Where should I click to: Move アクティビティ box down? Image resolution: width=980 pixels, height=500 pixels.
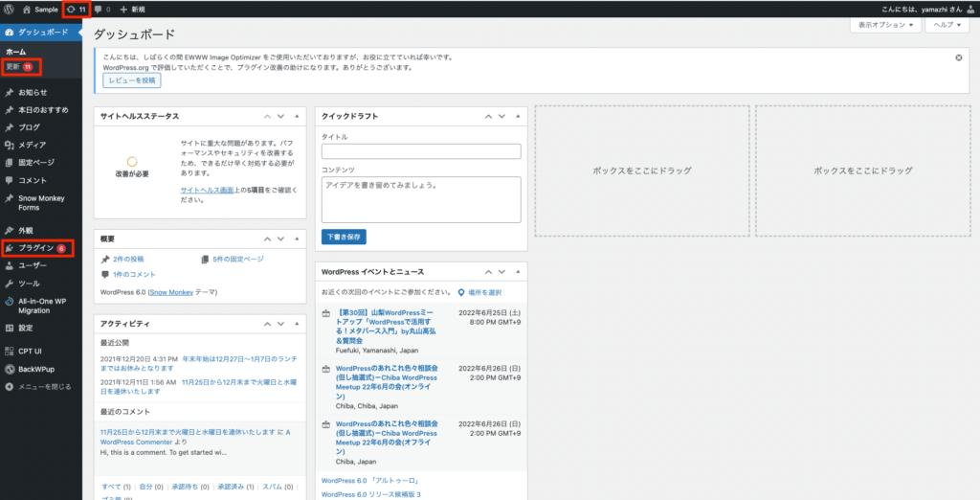click(x=280, y=324)
